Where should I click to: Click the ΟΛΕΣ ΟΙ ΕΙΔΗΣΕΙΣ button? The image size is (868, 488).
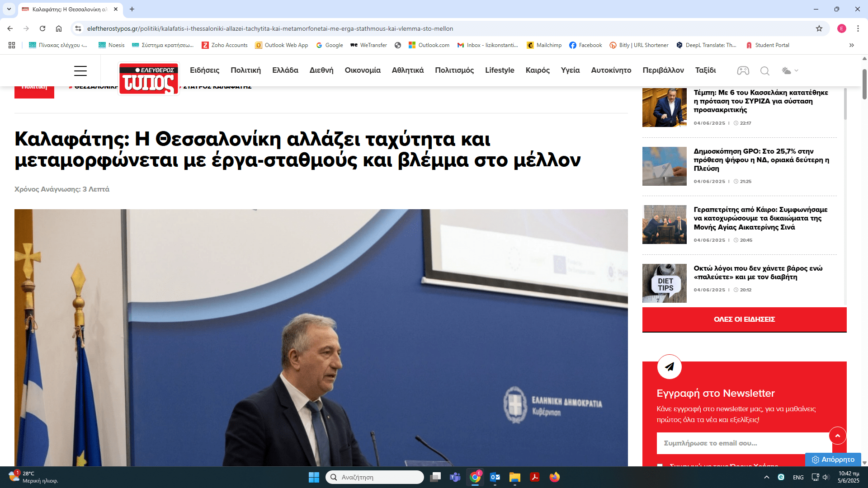[x=744, y=319]
